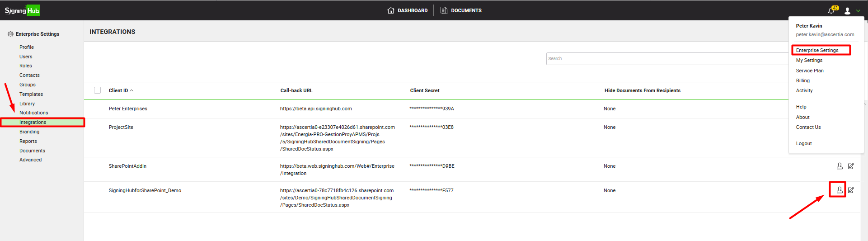Image resolution: width=868 pixels, height=241 pixels.
Task: Open Service Plan from account menu
Action: pyautogui.click(x=809, y=71)
